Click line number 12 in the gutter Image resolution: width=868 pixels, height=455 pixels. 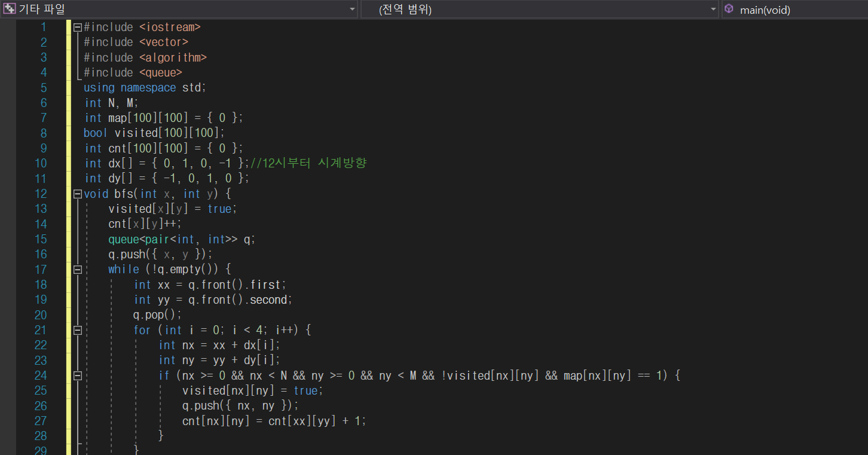click(40, 194)
